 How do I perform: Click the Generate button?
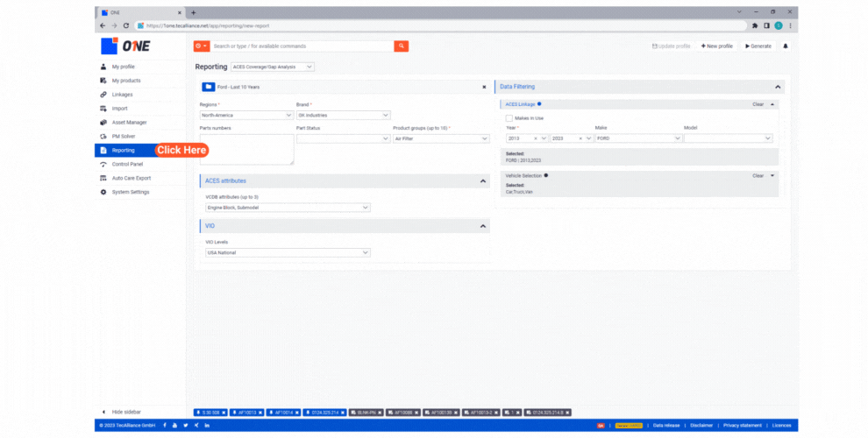click(x=758, y=46)
